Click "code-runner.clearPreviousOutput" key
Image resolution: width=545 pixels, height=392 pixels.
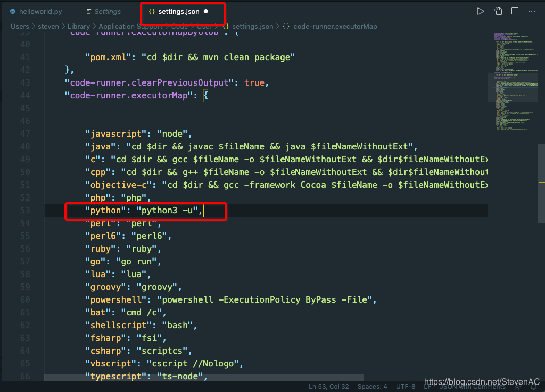(149, 82)
